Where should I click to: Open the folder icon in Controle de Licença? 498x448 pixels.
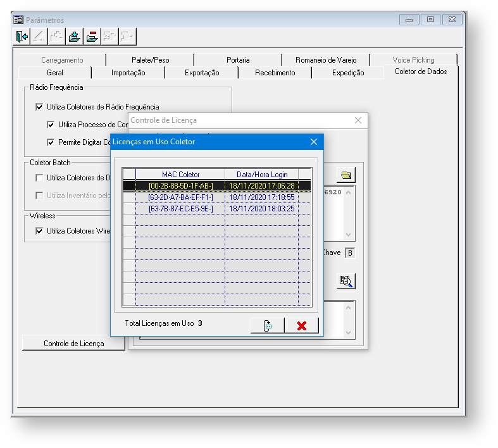346,175
